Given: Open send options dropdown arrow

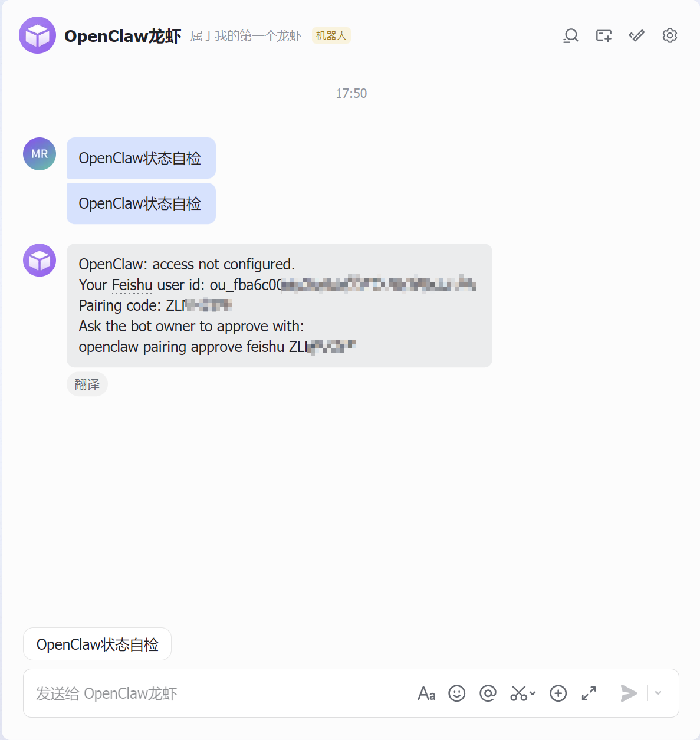Looking at the screenshot, I should 658,693.
